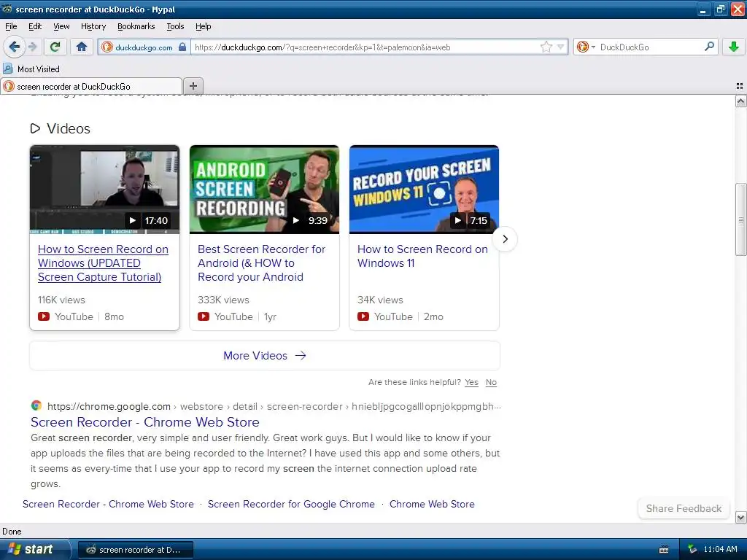Open a new tab with the plus button
This screenshot has height=560, width=747.
click(193, 86)
